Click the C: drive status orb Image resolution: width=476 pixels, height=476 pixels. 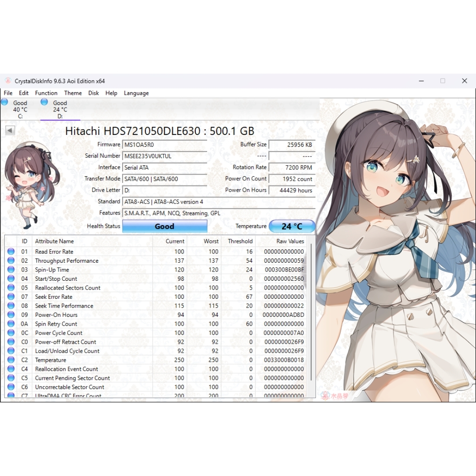(x=4, y=102)
